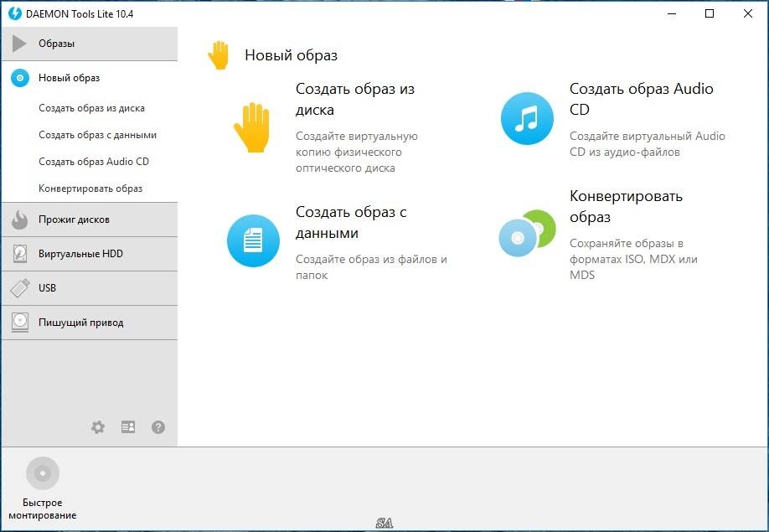Click the USB stick icon
769x532 pixels.
pyautogui.click(x=19, y=288)
